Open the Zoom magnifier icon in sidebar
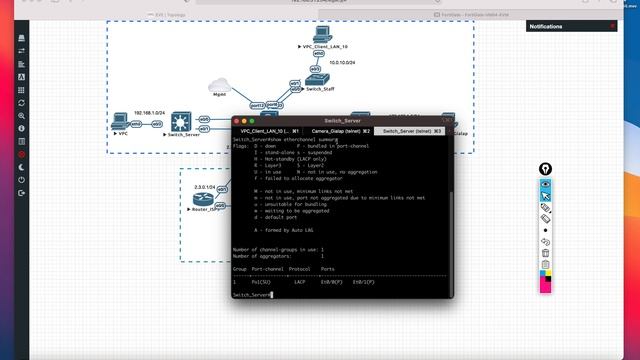The width and height of the screenshot is (640, 360). pos(21,116)
